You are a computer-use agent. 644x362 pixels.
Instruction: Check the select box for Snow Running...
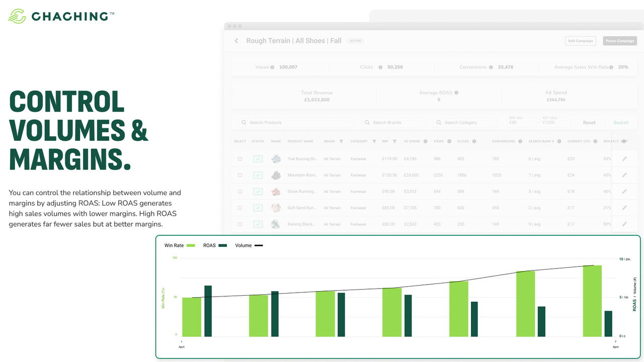[x=240, y=192]
